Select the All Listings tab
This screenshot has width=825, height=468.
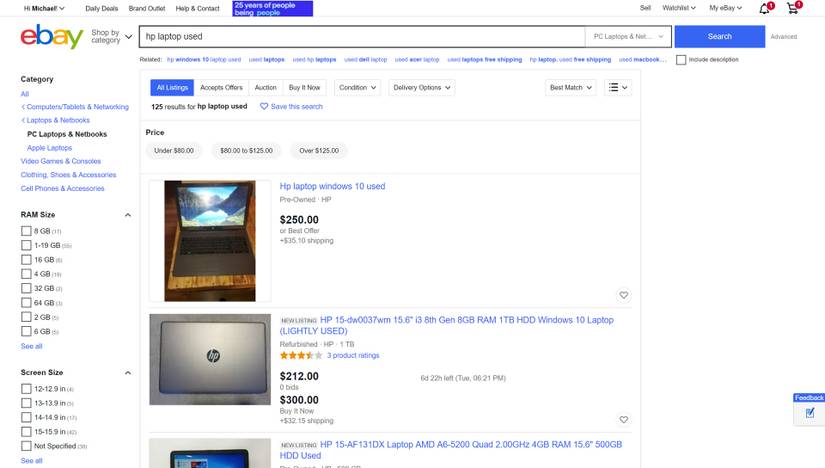pyautogui.click(x=172, y=87)
